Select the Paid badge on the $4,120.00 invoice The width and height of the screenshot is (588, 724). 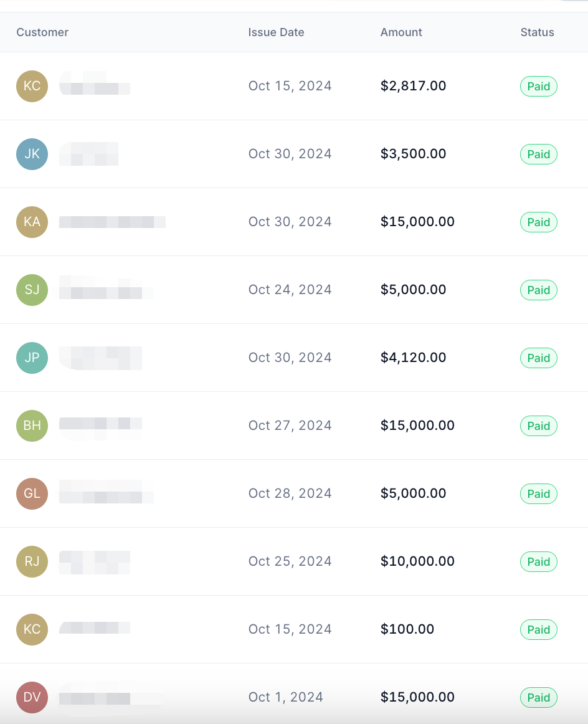click(538, 358)
